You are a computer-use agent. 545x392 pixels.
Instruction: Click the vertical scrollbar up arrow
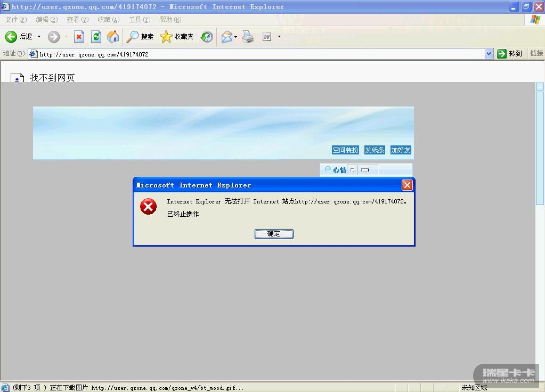click(540, 86)
